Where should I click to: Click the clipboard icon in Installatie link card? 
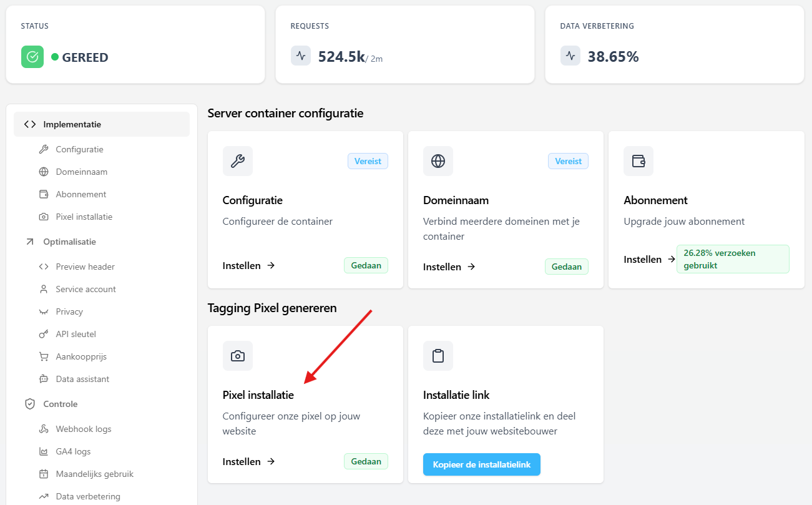click(x=438, y=356)
